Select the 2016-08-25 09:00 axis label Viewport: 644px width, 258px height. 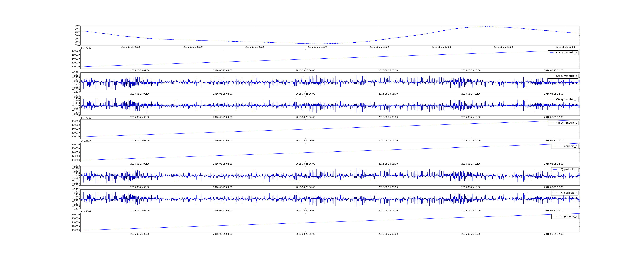(x=255, y=47)
